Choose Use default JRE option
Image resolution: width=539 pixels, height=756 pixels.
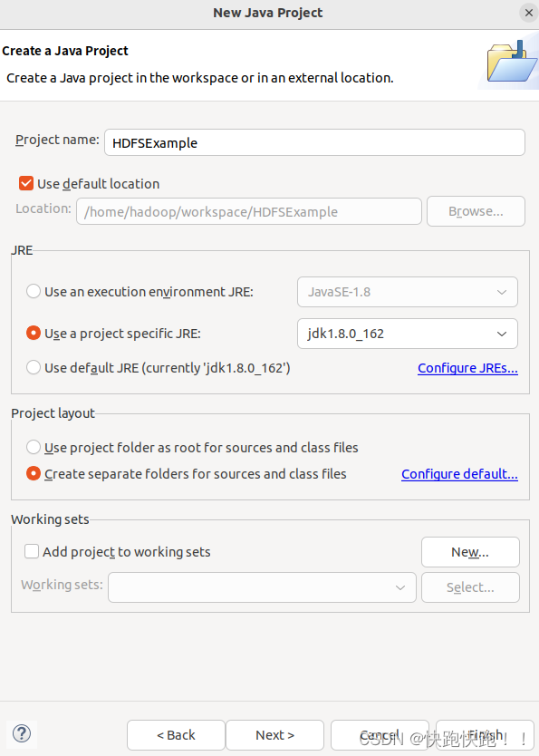[34, 368]
